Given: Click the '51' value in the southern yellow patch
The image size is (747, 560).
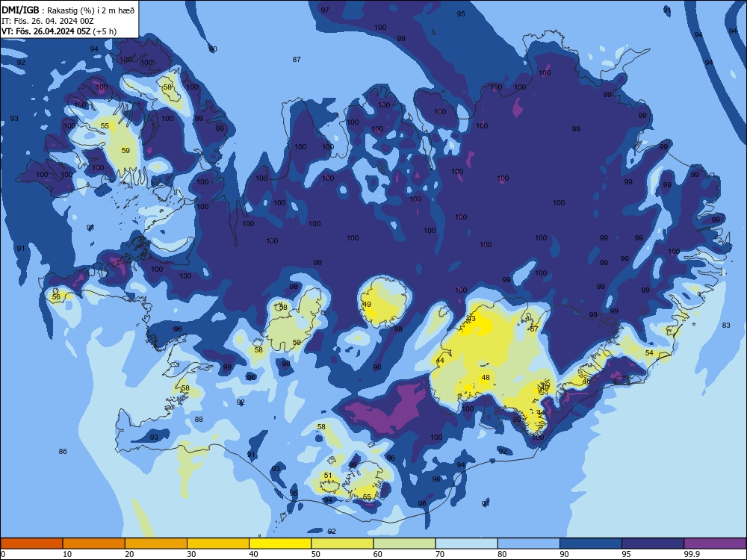Looking at the screenshot, I should click(328, 475).
